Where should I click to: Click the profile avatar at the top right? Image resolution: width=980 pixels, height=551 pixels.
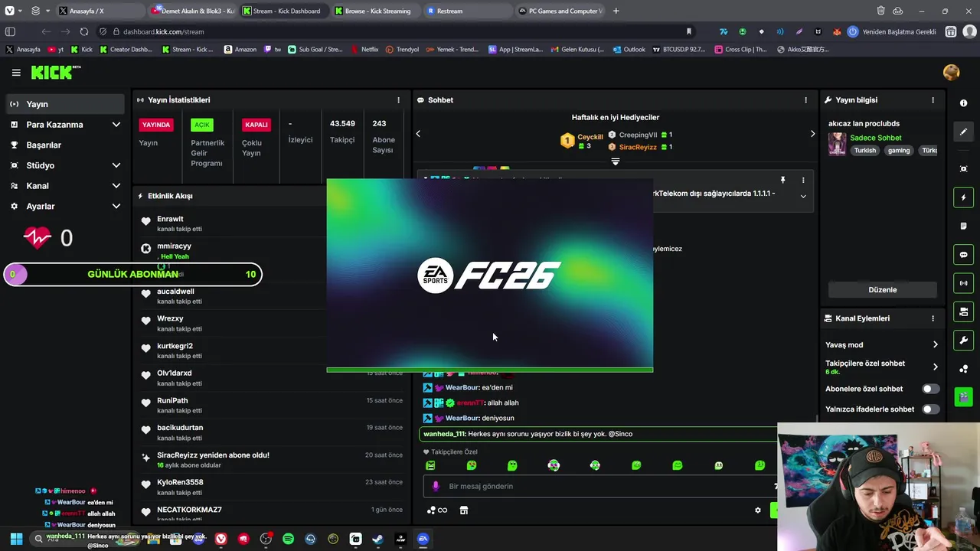click(x=952, y=73)
